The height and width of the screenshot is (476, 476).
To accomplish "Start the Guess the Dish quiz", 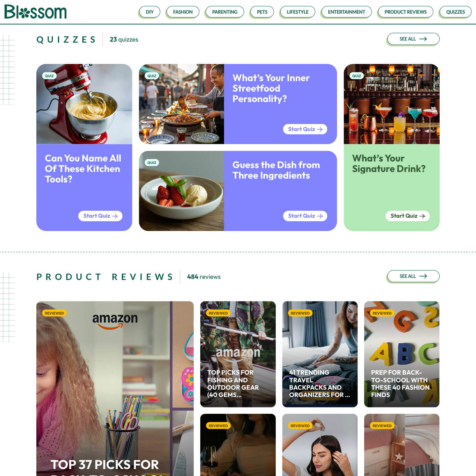I will pos(305,216).
